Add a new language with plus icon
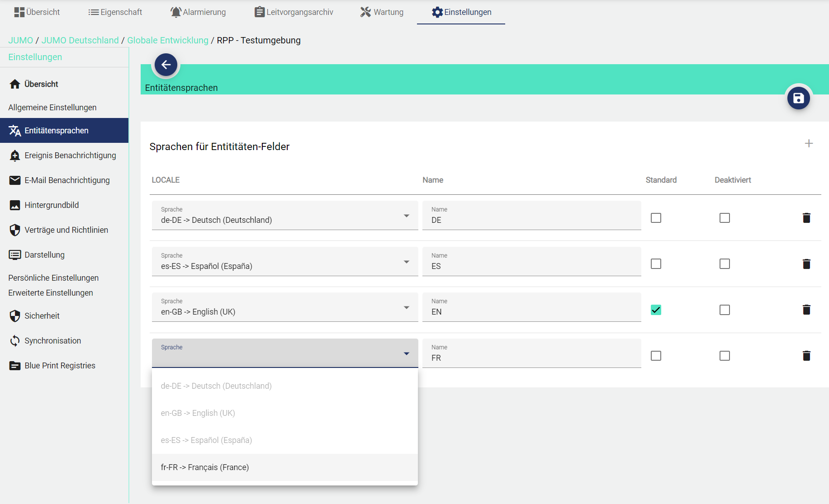The width and height of the screenshot is (829, 504). pyautogui.click(x=809, y=144)
